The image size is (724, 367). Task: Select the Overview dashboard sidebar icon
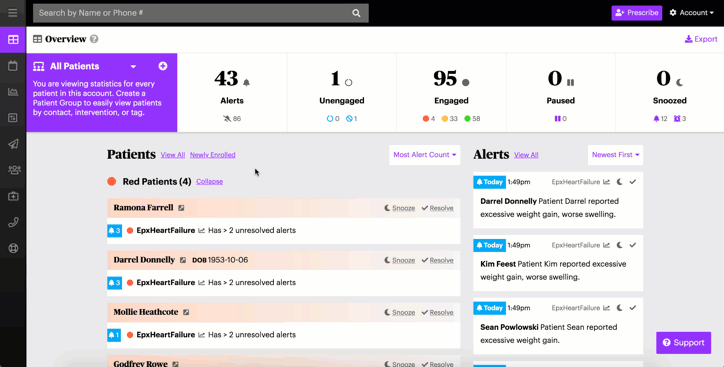13,40
